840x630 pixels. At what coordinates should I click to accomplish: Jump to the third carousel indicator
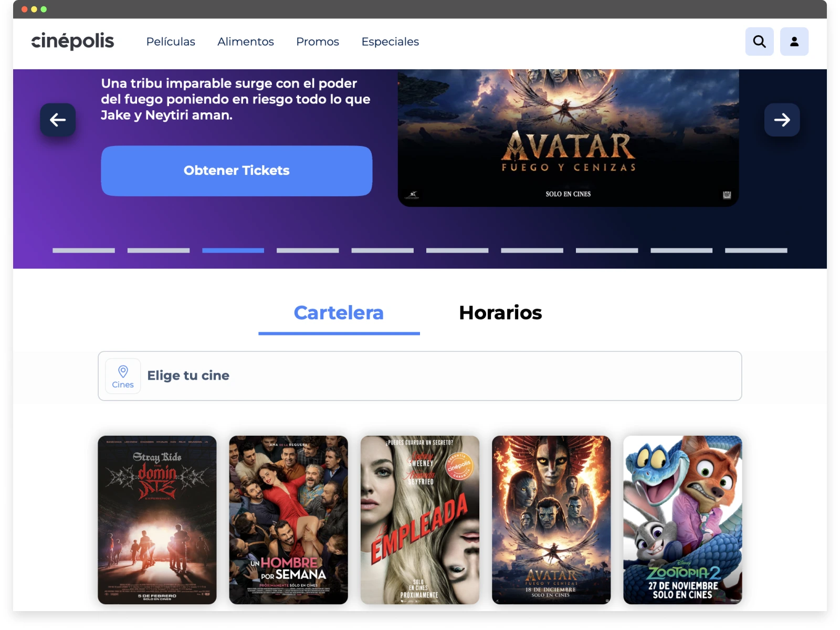[x=233, y=250]
